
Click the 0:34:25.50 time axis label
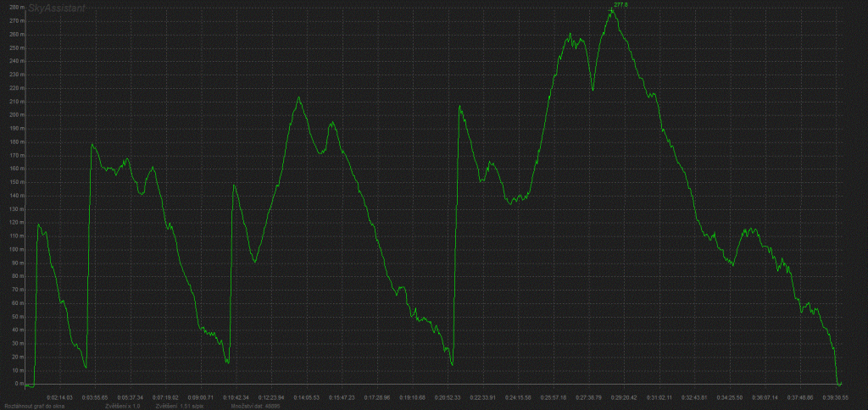pyautogui.click(x=729, y=396)
